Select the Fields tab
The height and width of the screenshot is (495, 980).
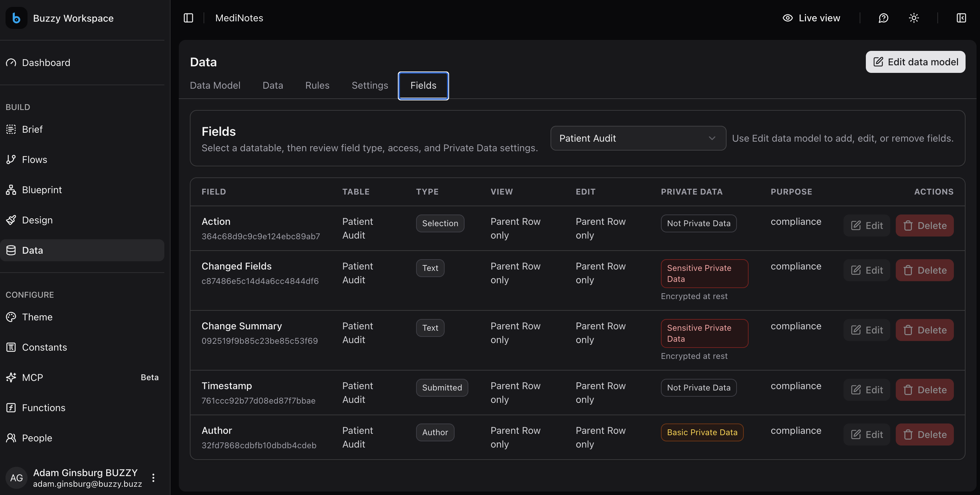(x=423, y=86)
